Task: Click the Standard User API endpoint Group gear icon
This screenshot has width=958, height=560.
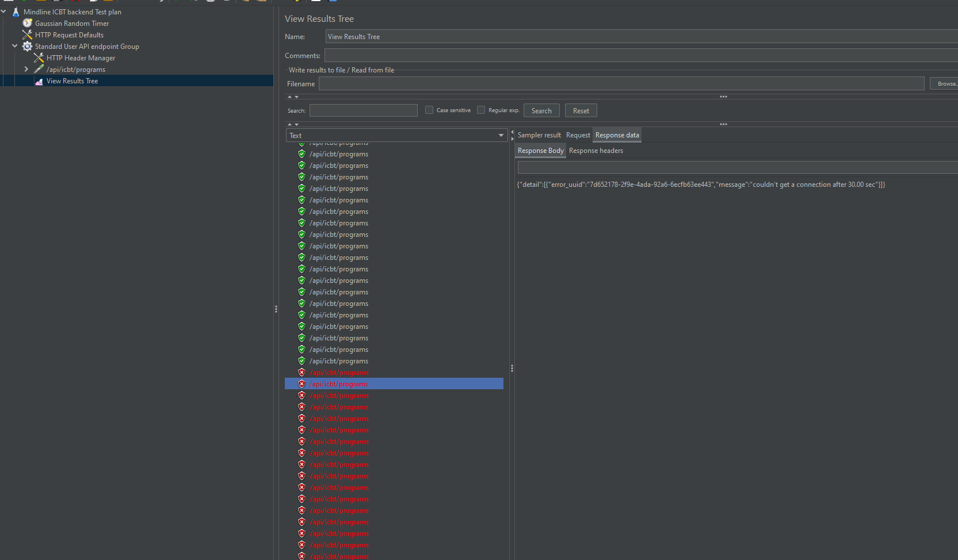Action: coord(27,46)
